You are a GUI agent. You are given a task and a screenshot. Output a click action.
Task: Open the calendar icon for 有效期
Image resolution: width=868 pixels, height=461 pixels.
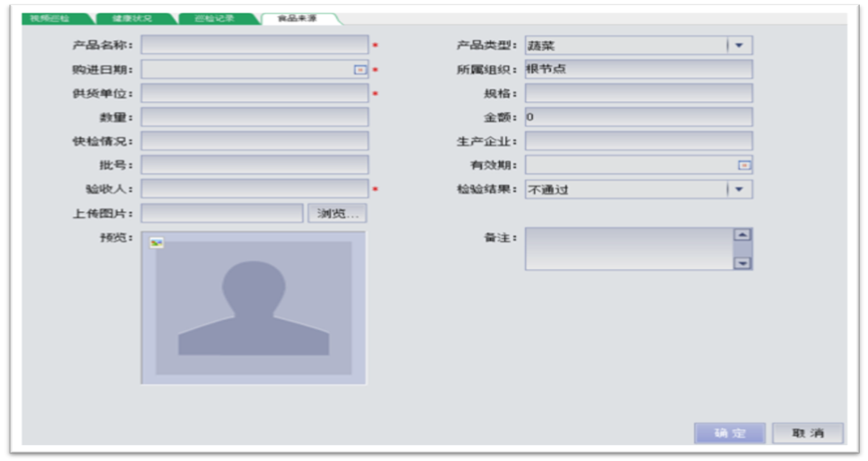point(744,165)
